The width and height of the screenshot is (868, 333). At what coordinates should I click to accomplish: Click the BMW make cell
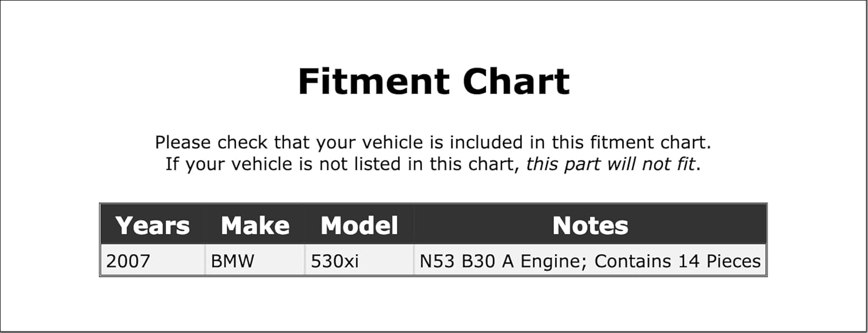[233, 261]
